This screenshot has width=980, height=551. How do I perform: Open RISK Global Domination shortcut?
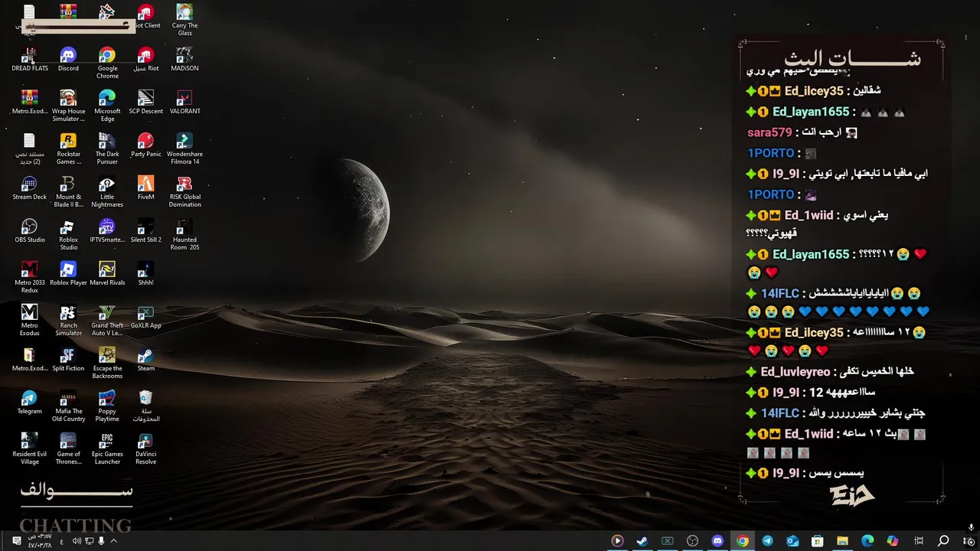tap(185, 192)
